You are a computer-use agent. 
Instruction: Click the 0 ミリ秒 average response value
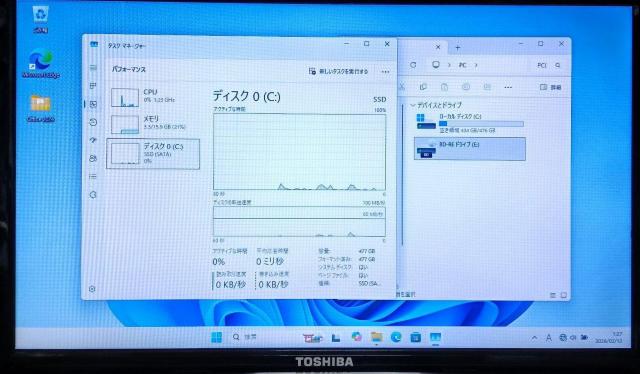[x=270, y=261]
